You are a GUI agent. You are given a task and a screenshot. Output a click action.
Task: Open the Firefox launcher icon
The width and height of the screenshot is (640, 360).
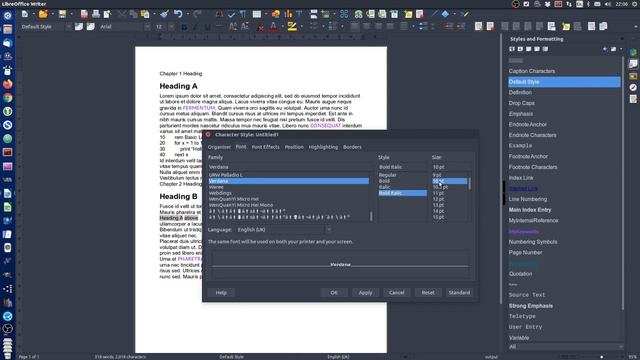(7, 84)
